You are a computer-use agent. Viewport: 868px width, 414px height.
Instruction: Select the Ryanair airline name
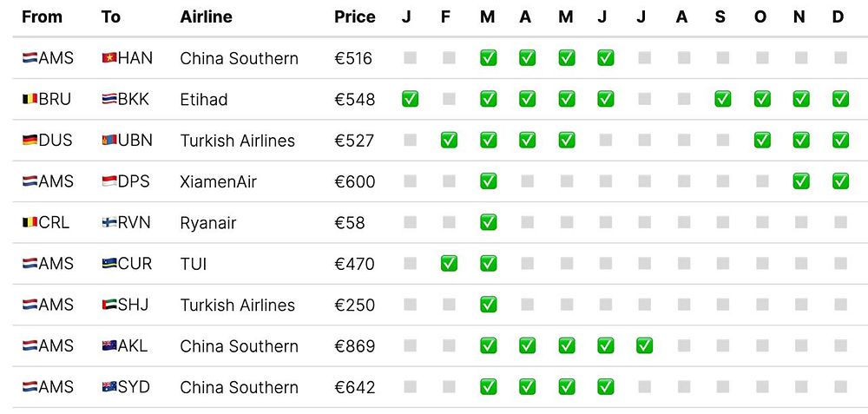(x=208, y=223)
